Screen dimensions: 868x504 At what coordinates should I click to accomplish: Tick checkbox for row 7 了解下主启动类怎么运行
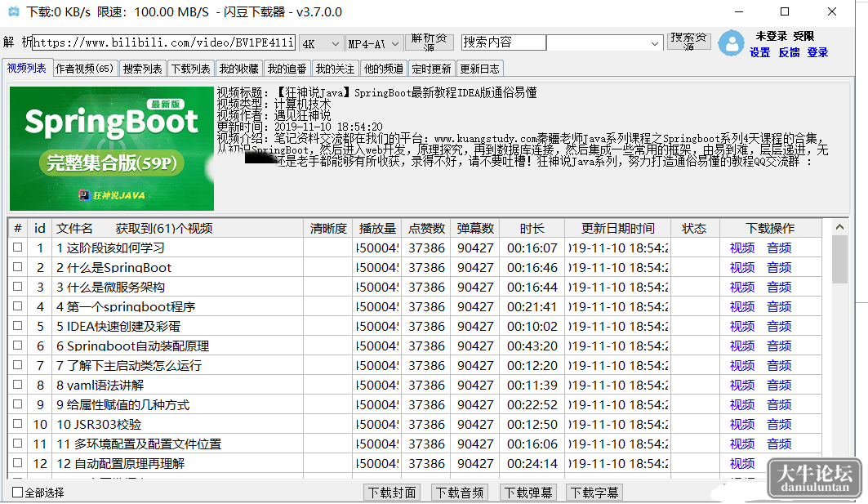coord(18,365)
